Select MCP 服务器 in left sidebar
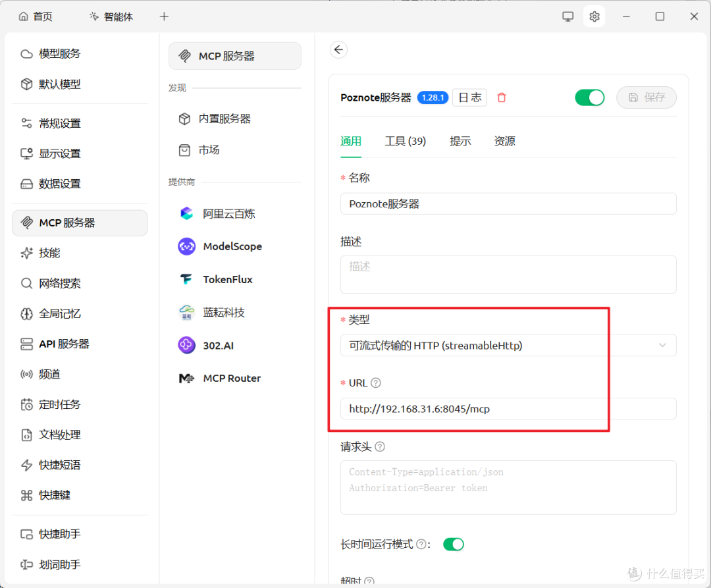This screenshot has width=711, height=588. click(80, 223)
